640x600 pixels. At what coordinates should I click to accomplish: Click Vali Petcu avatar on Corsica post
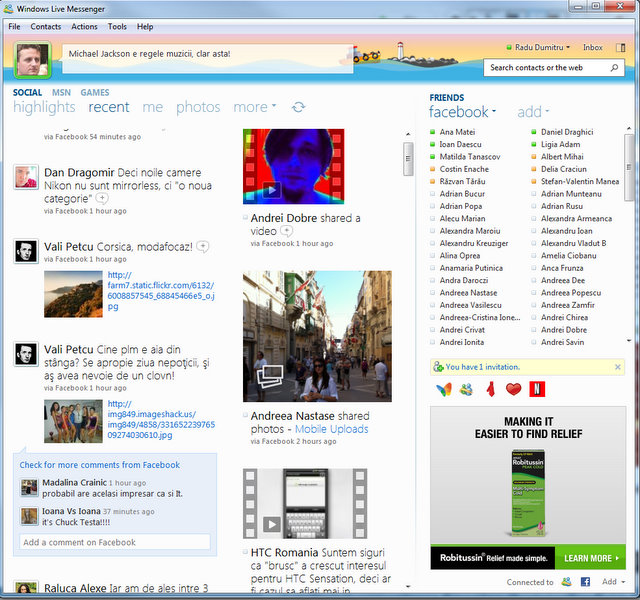pyautogui.click(x=26, y=251)
